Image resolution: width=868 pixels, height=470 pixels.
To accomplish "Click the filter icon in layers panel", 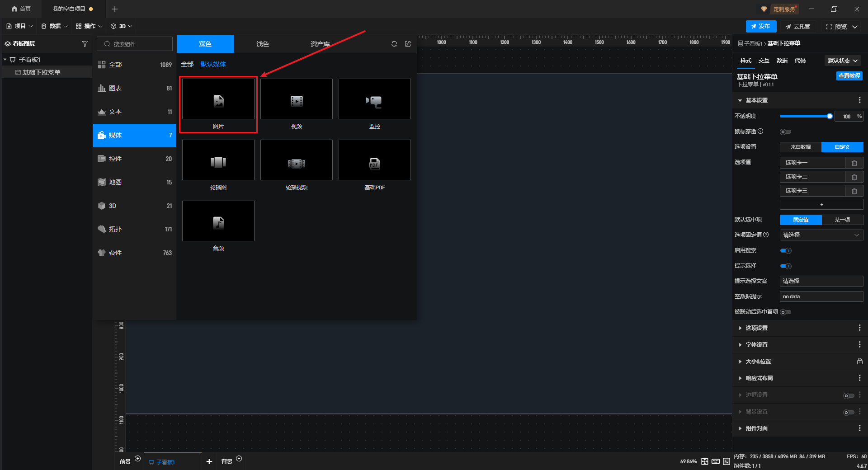I will (85, 44).
